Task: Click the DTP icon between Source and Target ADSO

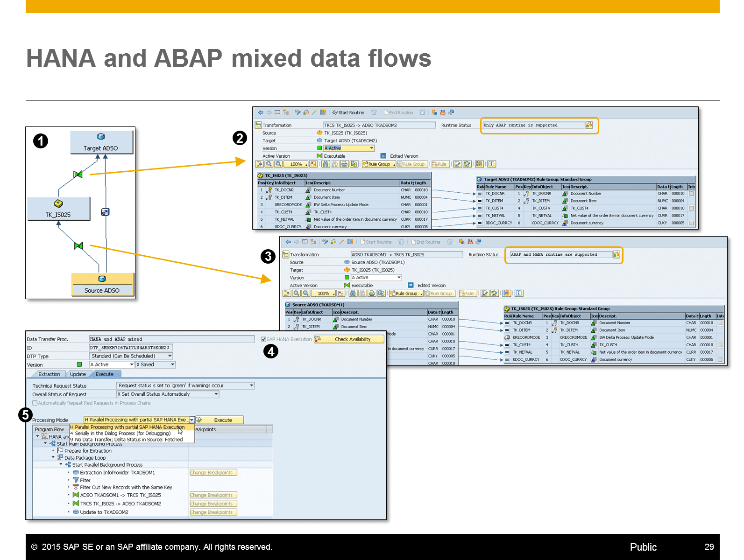Action: (x=105, y=212)
